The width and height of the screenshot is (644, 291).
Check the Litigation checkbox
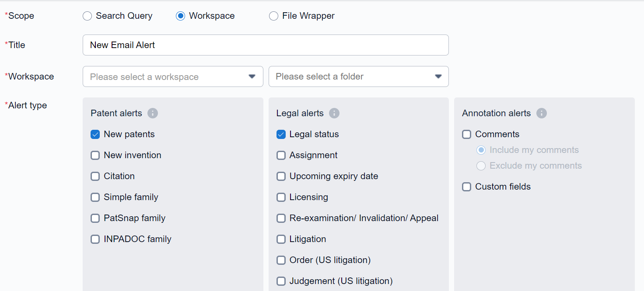pos(281,239)
